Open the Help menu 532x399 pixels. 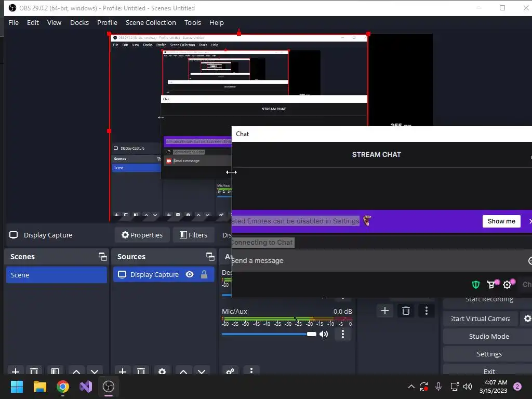217,22
